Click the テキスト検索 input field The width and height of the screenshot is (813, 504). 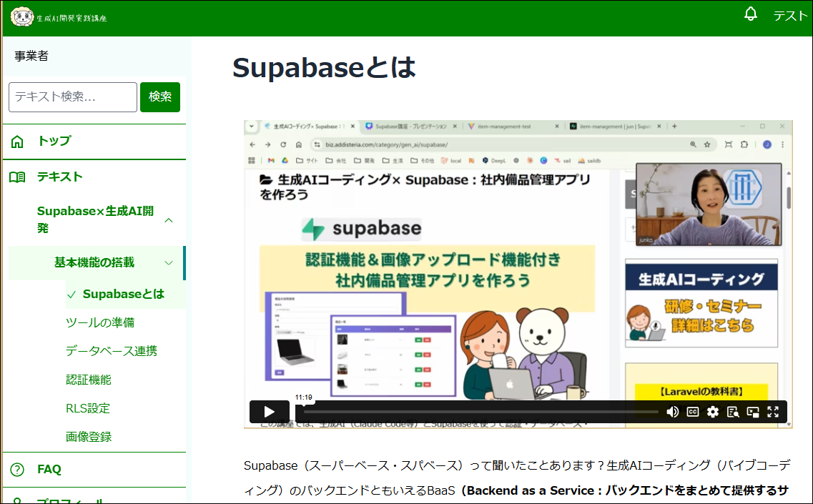tap(72, 97)
